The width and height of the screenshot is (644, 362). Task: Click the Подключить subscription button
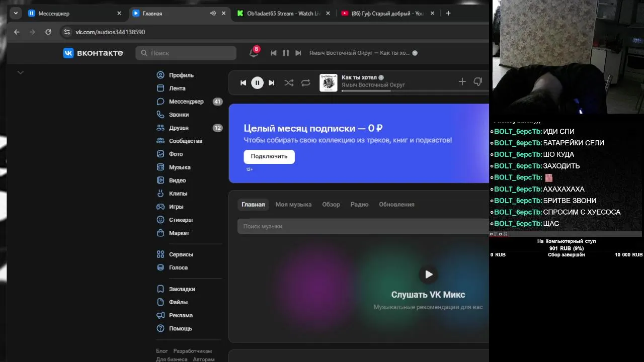tap(269, 156)
